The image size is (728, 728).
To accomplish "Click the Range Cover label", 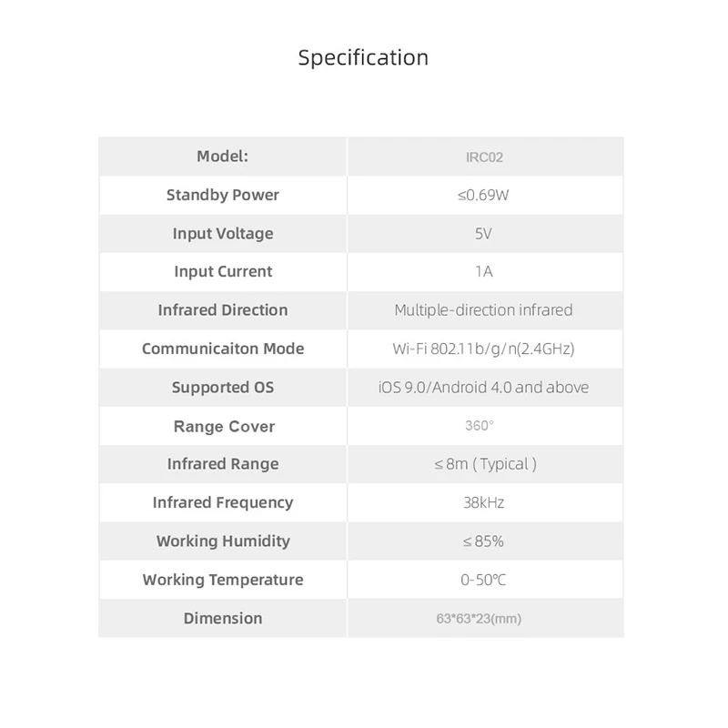I will 222,427.
